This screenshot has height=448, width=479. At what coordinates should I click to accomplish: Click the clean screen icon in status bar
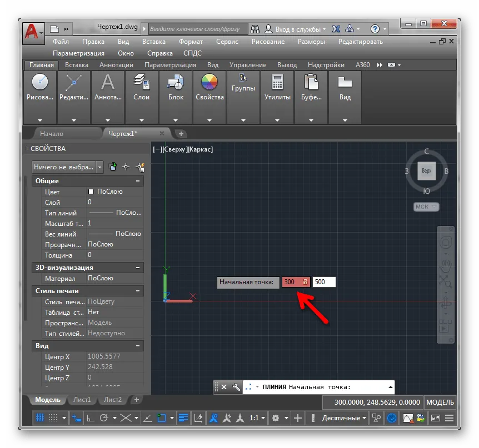tap(435, 418)
